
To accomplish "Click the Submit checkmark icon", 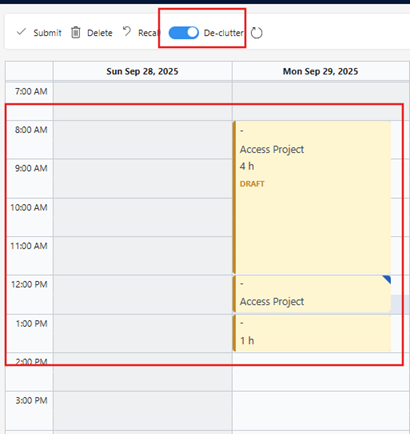I will click(21, 32).
